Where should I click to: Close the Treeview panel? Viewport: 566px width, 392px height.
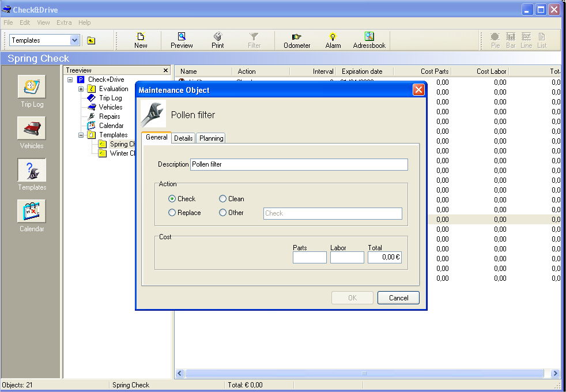165,70
